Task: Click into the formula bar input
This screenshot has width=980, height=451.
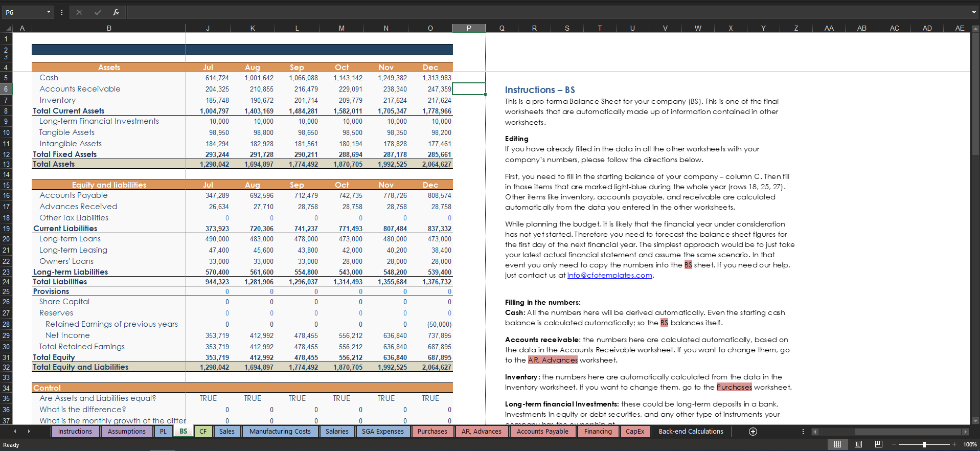Action: pos(547,12)
